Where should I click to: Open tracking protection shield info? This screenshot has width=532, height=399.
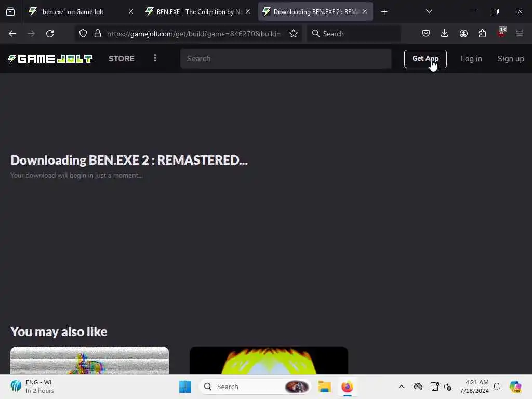click(83, 34)
